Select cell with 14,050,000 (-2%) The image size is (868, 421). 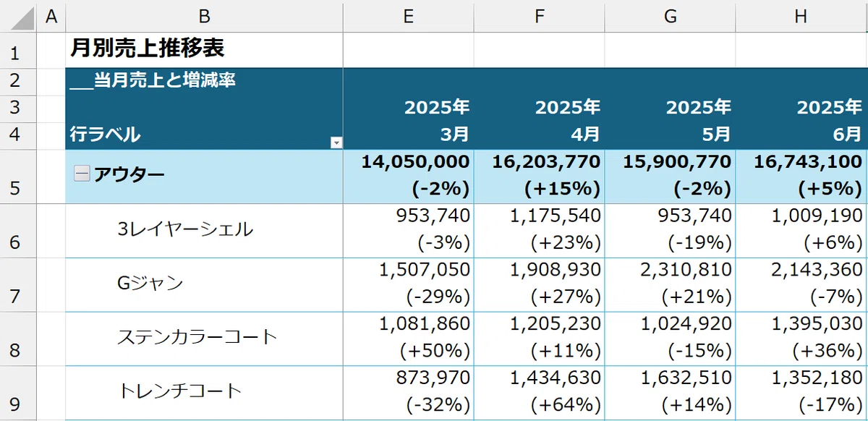pyautogui.click(x=409, y=177)
